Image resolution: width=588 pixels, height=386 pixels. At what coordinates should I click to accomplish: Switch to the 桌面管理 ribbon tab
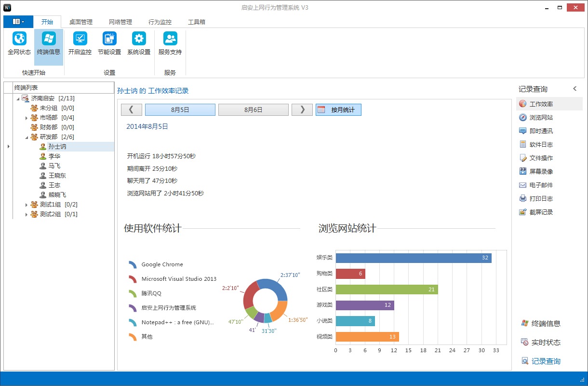click(80, 22)
